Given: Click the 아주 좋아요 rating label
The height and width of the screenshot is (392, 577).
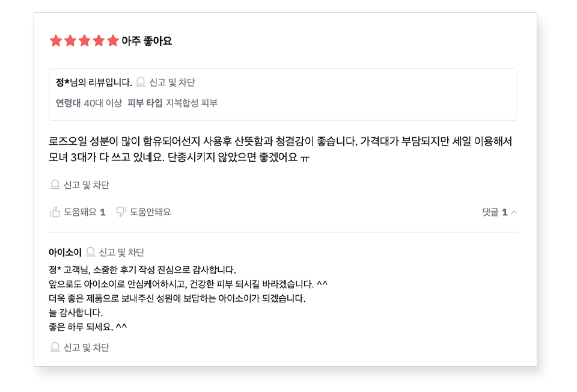Looking at the screenshot, I should click(147, 41).
